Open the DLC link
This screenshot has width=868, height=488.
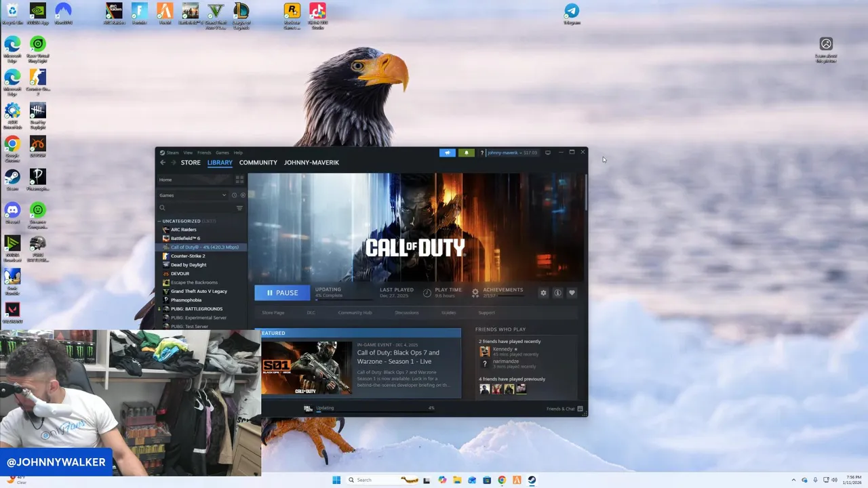[311, 312]
